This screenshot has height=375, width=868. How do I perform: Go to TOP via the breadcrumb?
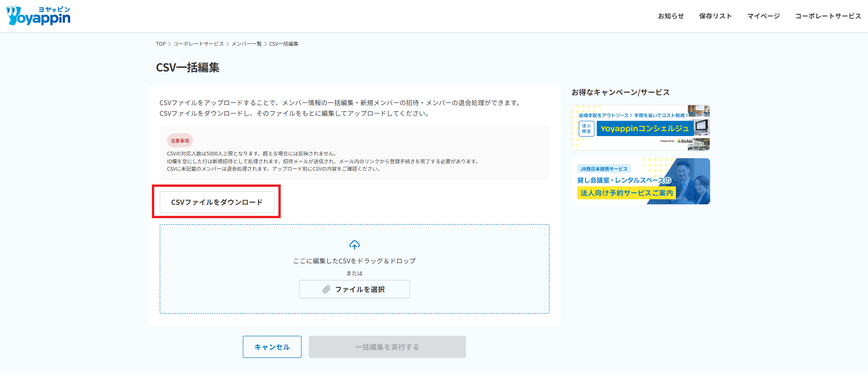pyautogui.click(x=161, y=44)
